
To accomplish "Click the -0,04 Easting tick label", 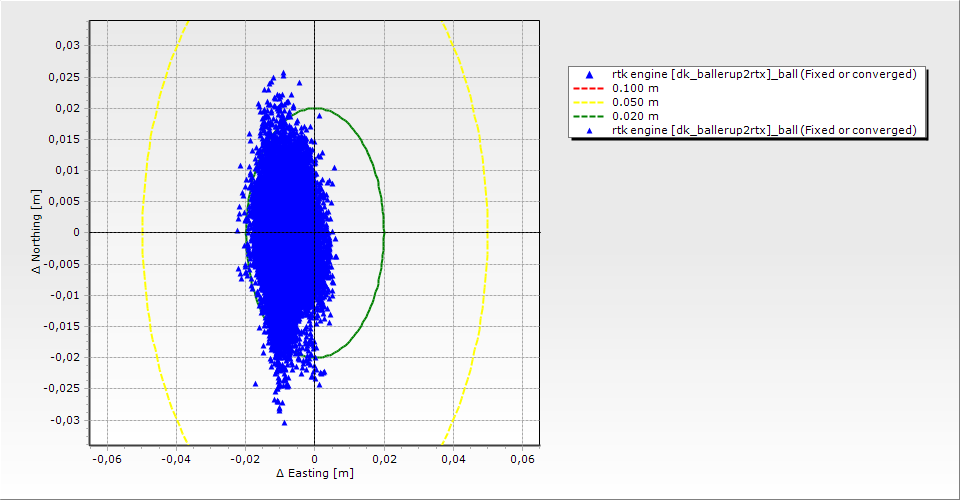I will 176,459.
